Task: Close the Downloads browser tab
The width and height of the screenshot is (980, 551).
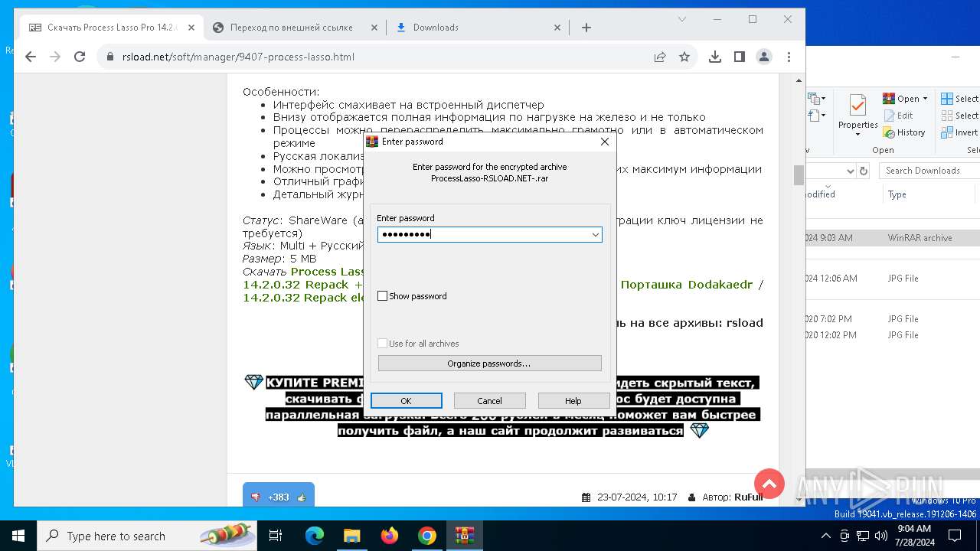Action: [557, 28]
